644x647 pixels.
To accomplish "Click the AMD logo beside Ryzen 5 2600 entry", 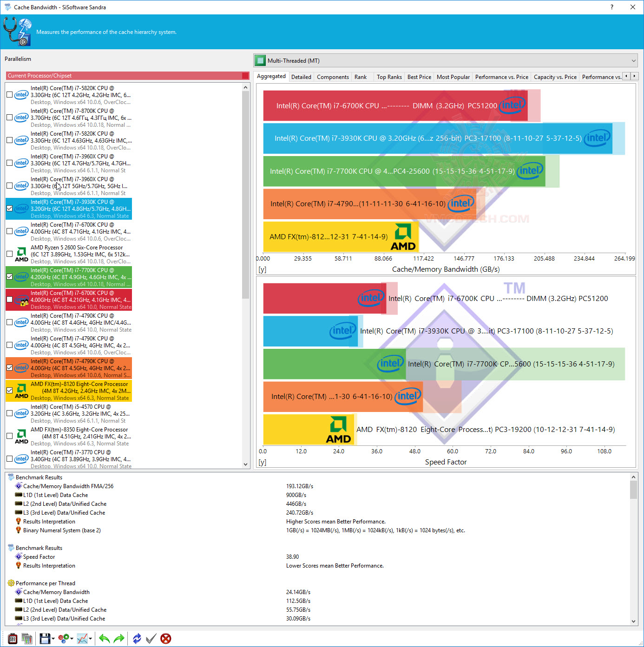I will (21, 254).
